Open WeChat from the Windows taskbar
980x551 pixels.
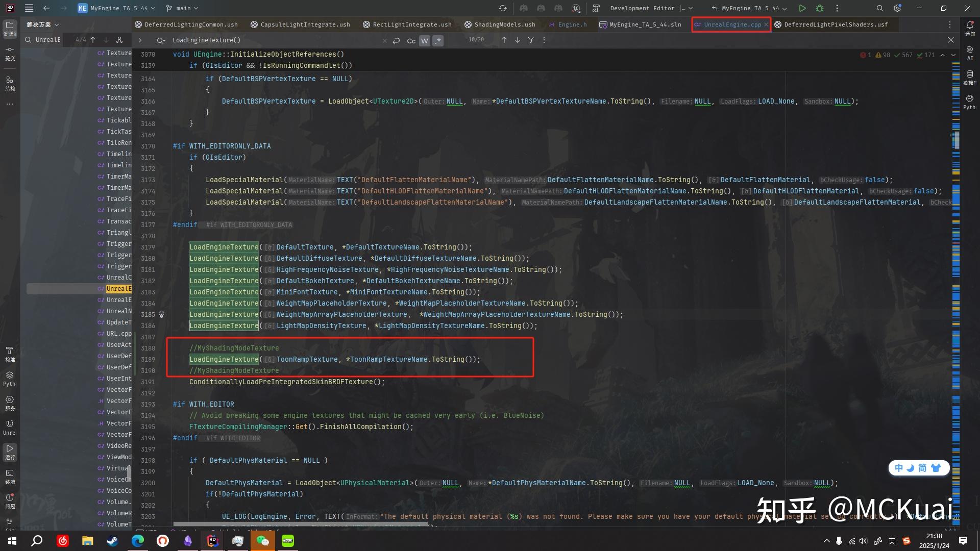click(262, 541)
